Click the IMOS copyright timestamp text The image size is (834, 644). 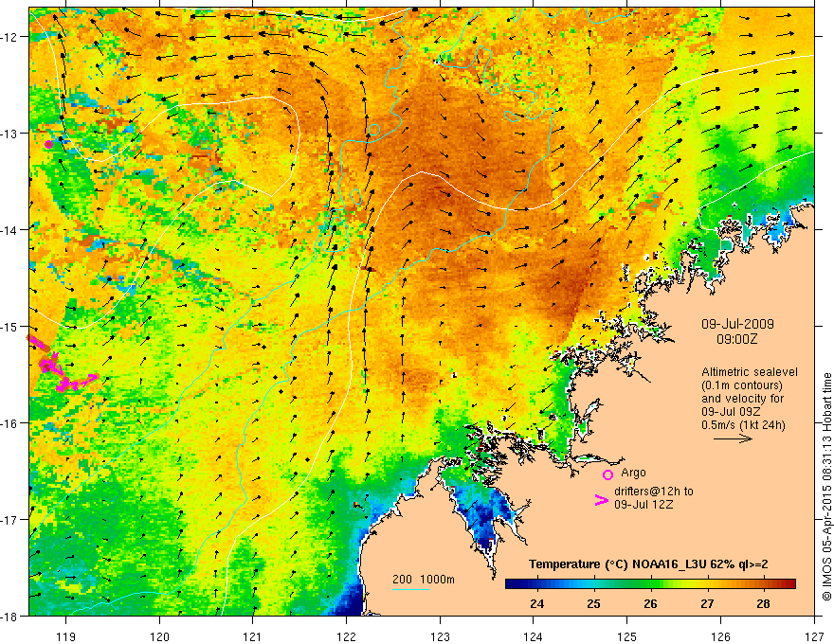pos(826,487)
